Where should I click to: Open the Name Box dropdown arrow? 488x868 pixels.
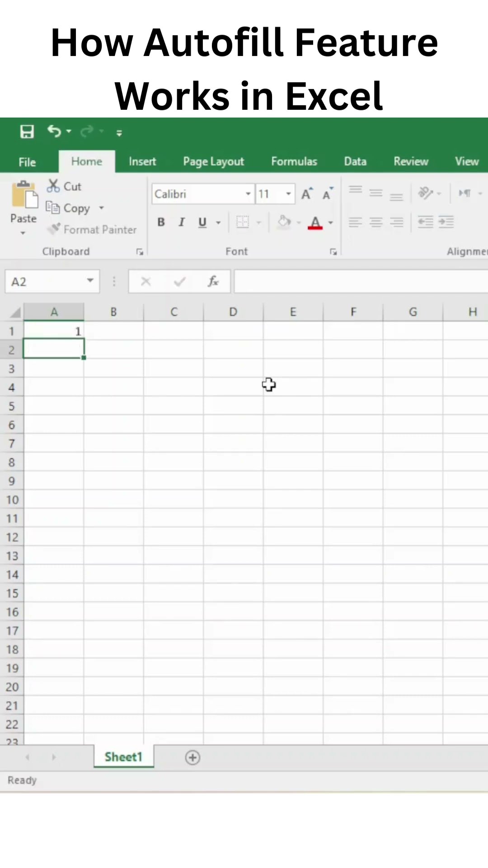tap(90, 281)
